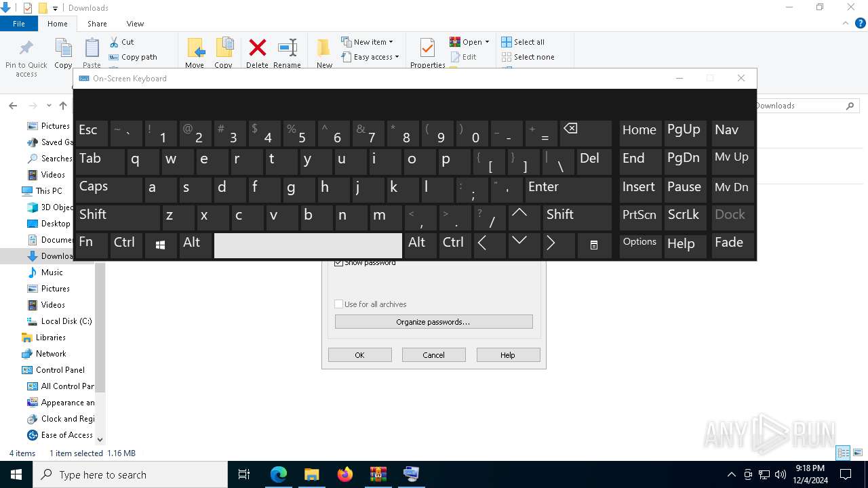Toggle the Caps key on the keyboard
Screen dimensions: 868x488
[x=108, y=189]
